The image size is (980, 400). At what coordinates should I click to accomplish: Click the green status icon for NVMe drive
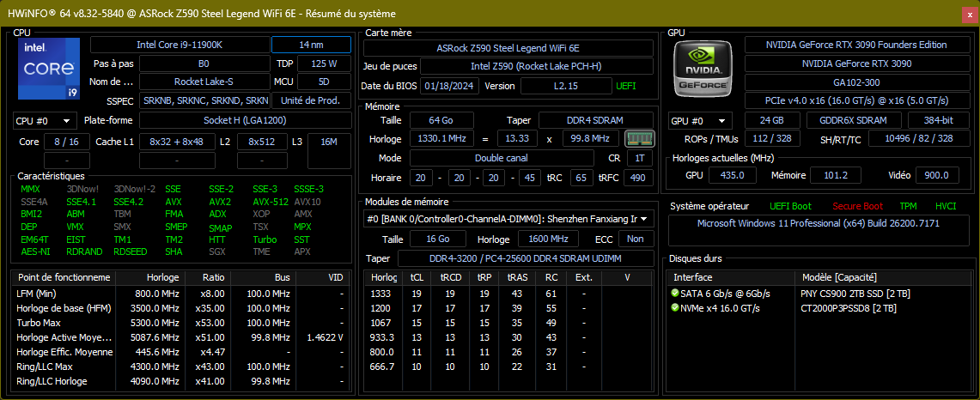pos(674,308)
